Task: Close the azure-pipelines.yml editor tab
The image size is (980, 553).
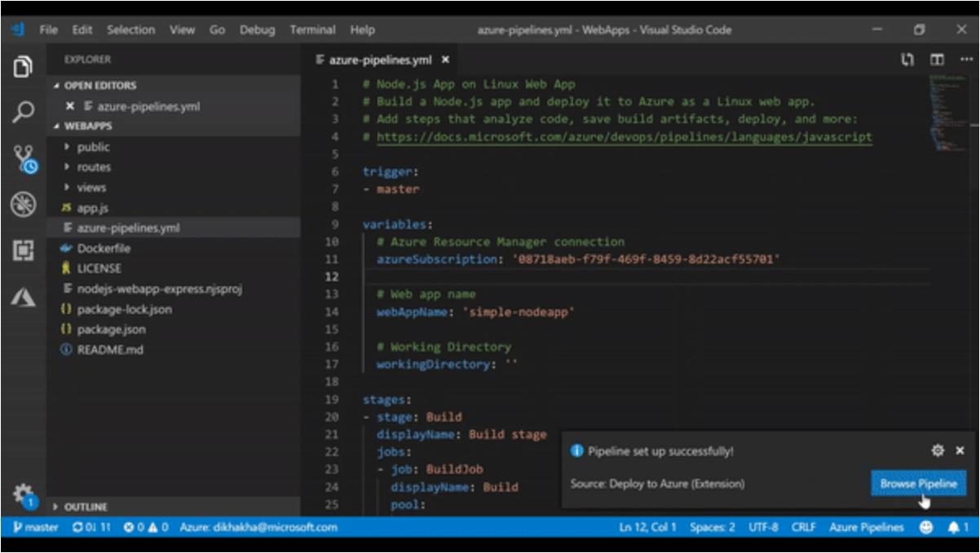Action: coord(445,60)
